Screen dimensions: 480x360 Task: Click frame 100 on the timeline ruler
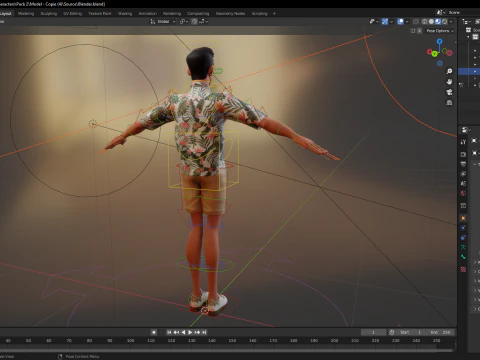tap(130, 341)
